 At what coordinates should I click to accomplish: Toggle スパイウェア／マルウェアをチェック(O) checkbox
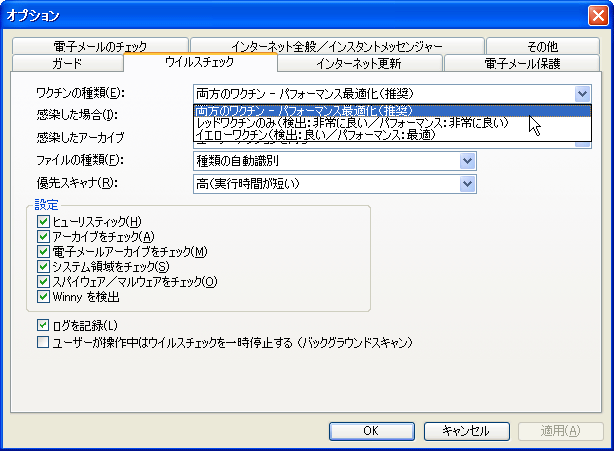point(43,281)
